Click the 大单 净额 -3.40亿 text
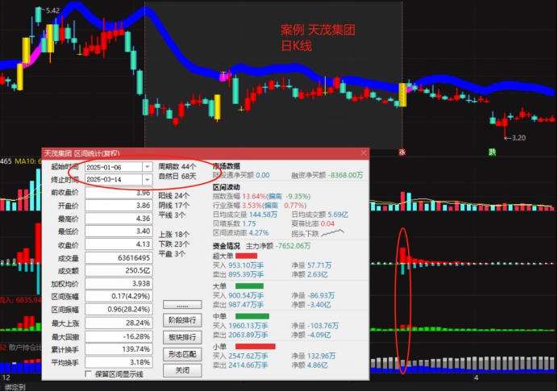Image resolution: width=558 pixels, height=392 pixels. click(310, 305)
